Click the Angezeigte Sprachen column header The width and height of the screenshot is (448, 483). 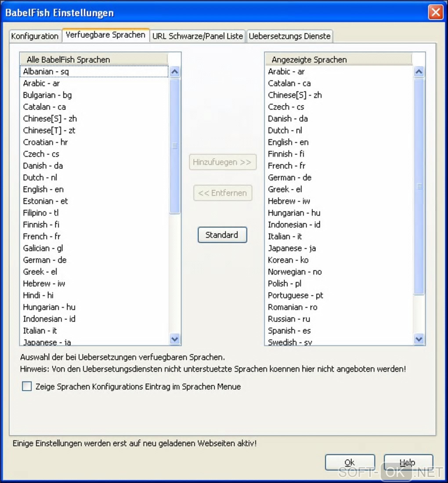338,59
